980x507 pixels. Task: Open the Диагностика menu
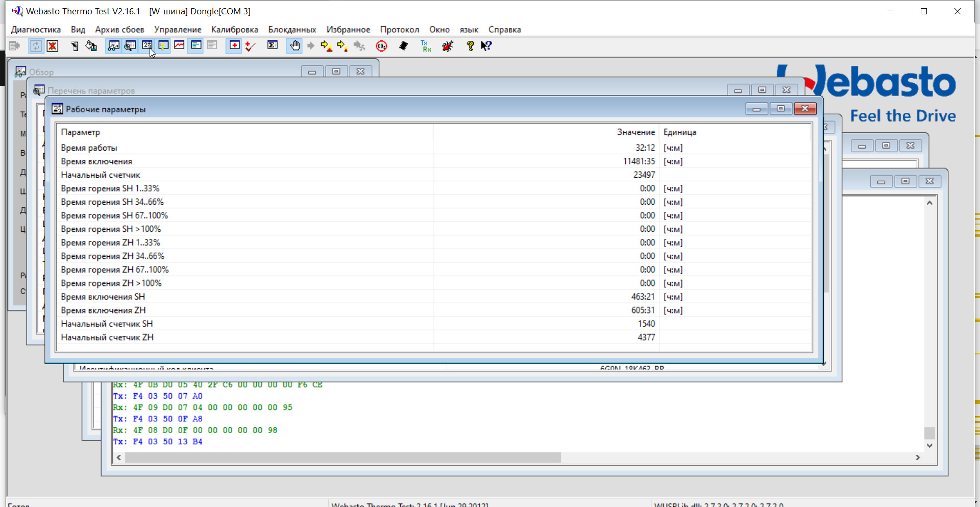coord(36,30)
